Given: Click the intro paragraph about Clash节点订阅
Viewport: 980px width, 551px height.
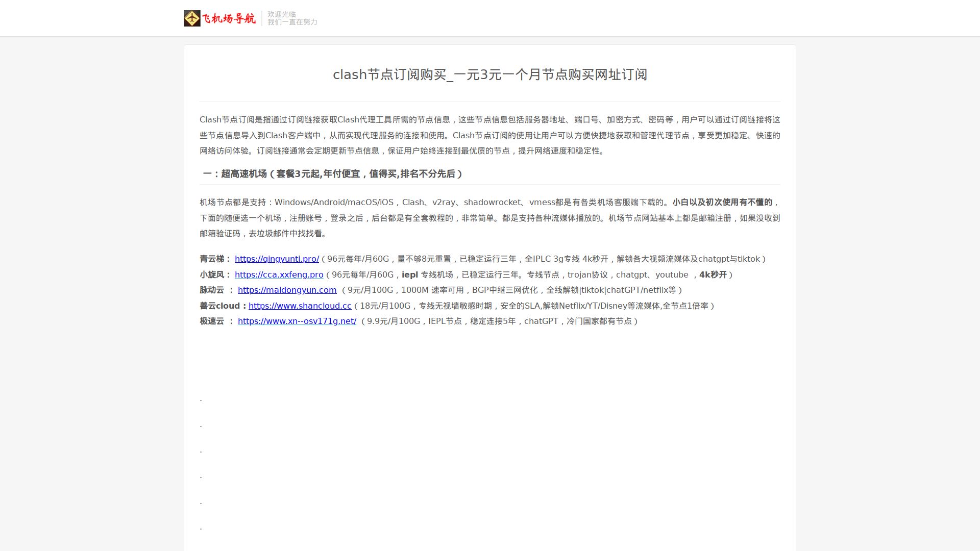Looking at the screenshot, I should 489,135.
